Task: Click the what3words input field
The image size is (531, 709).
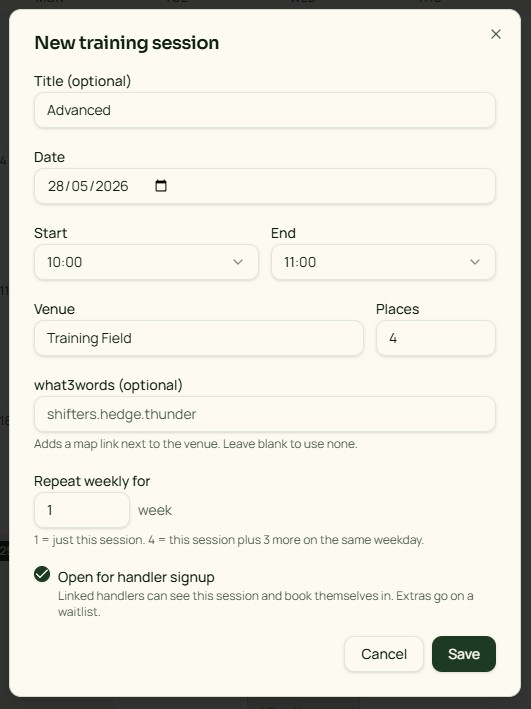Action: (265, 414)
